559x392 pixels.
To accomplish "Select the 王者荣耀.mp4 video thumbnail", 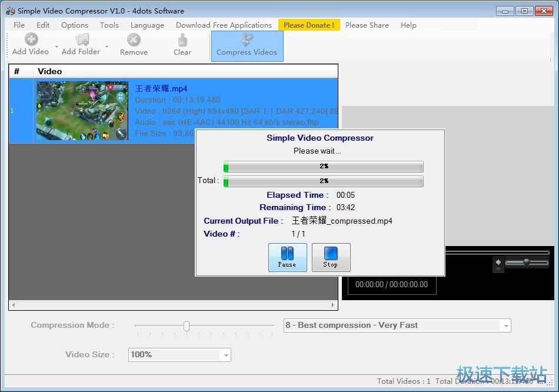I will [x=82, y=110].
